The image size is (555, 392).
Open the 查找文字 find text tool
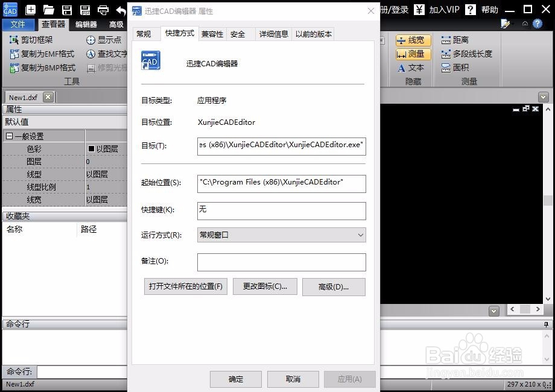tap(107, 54)
